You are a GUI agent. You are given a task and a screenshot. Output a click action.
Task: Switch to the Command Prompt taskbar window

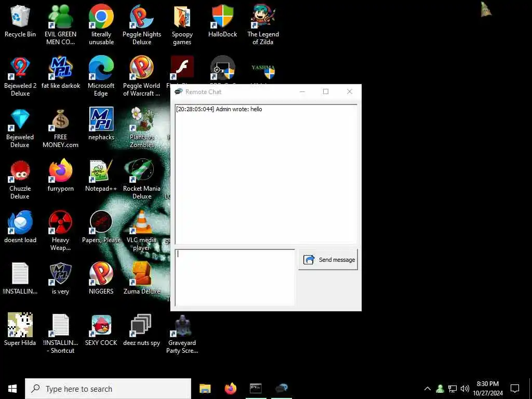pos(256,389)
